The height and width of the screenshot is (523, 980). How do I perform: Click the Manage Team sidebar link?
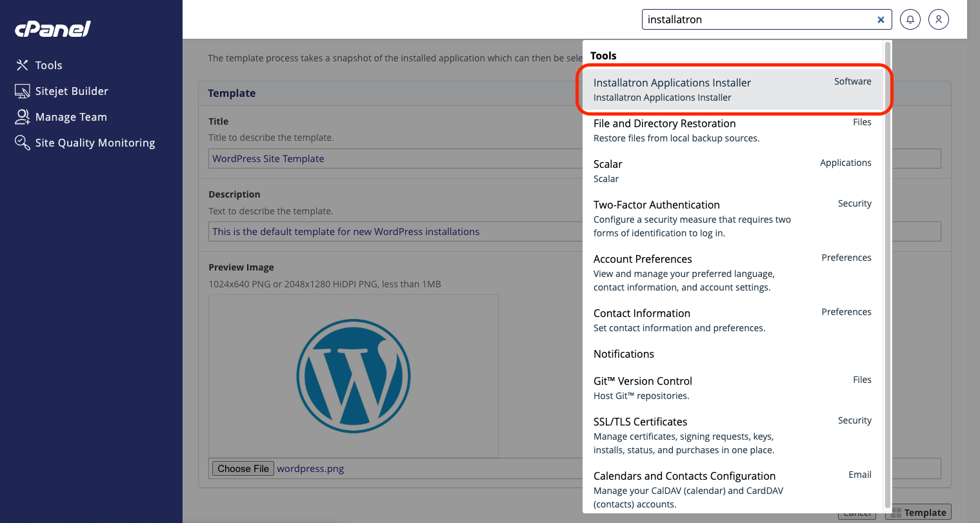click(71, 117)
